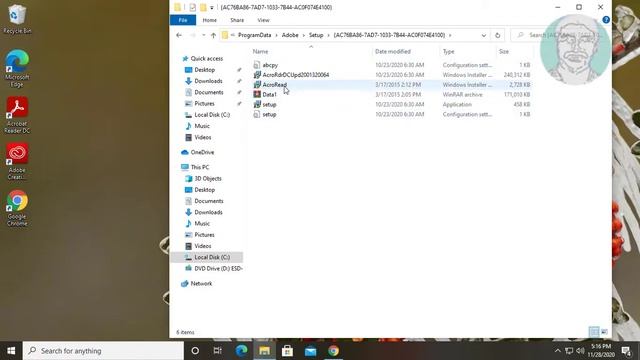Open the address bar history dropdown
The height and width of the screenshot is (360, 640).
[x=484, y=36]
